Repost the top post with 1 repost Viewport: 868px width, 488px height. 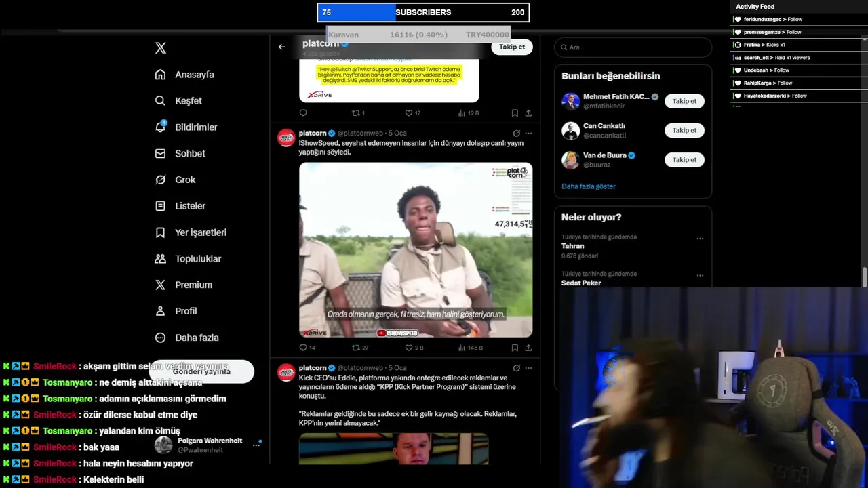point(358,113)
